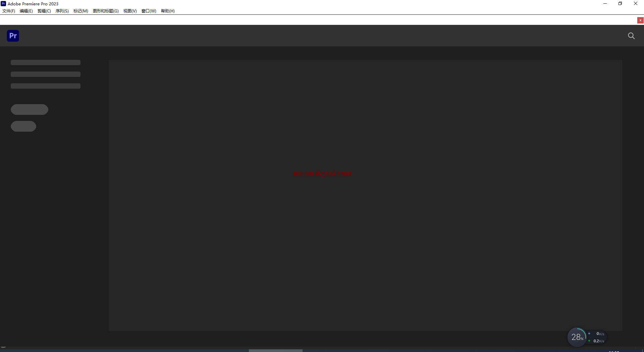Open the 帮助(H) menu
644x352 pixels.
point(168,11)
